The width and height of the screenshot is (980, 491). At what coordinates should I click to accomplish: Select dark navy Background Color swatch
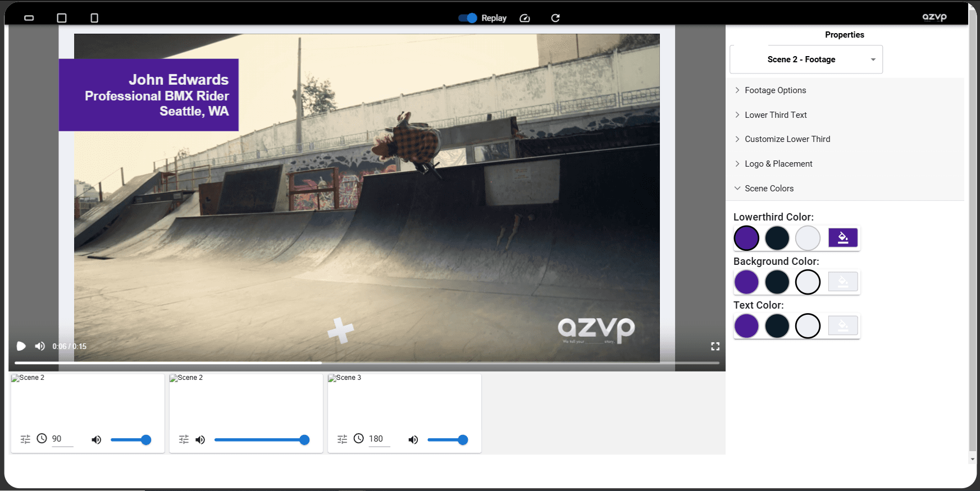coord(777,282)
